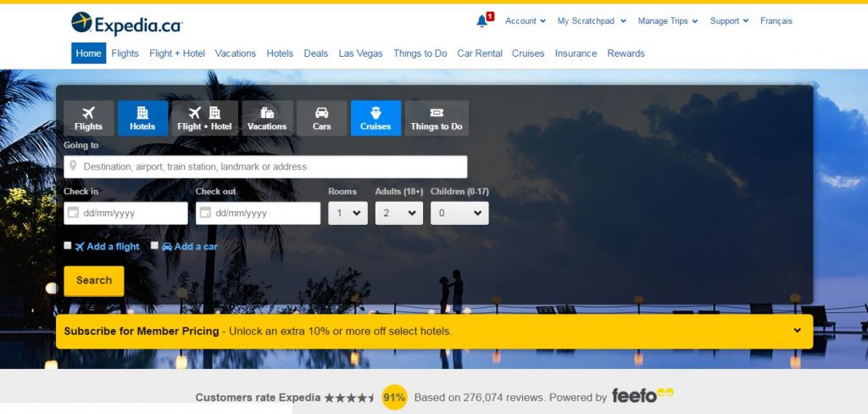This screenshot has height=414, width=868.
Task: Select the Cruises search tab
Action: point(376,118)
